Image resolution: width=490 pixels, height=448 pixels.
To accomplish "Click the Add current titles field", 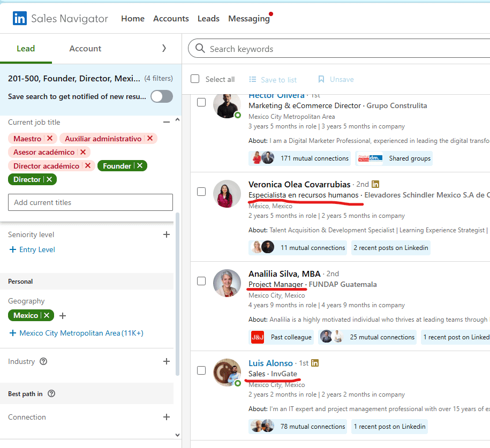I will click(x=91, y=202).
